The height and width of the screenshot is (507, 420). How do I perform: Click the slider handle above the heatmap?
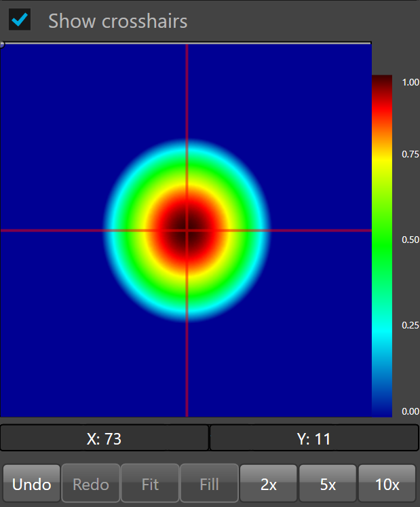tap(2, 44)
